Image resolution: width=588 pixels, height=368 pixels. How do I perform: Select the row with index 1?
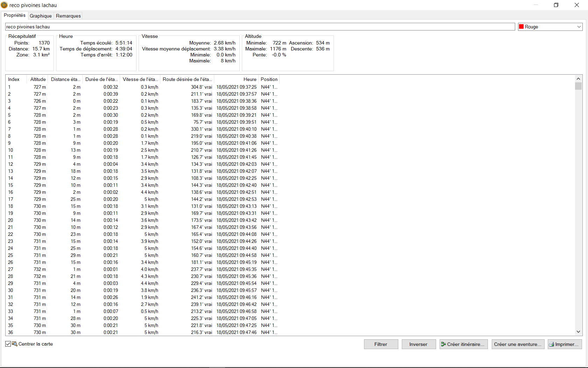point(143,87)
